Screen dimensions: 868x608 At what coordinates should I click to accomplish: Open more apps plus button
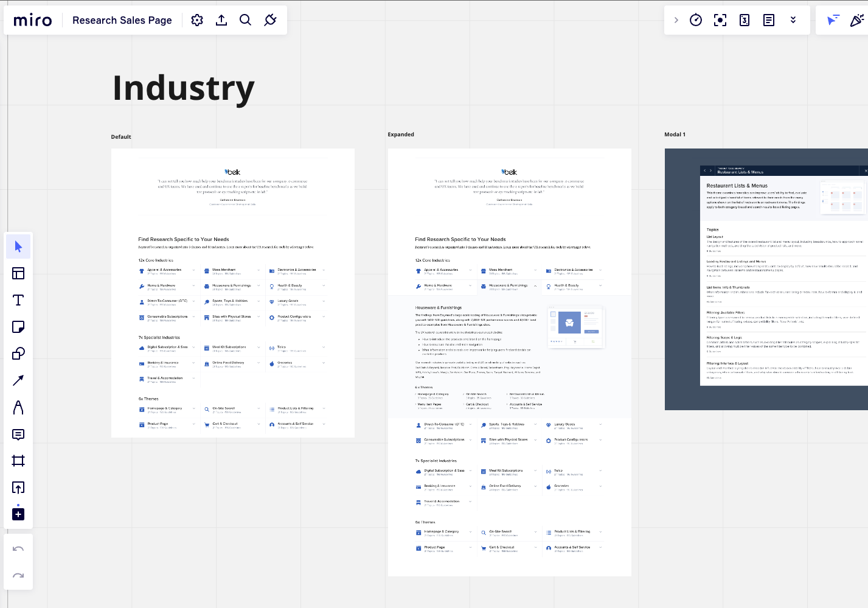pyautogui.click(x=18, y=514)
